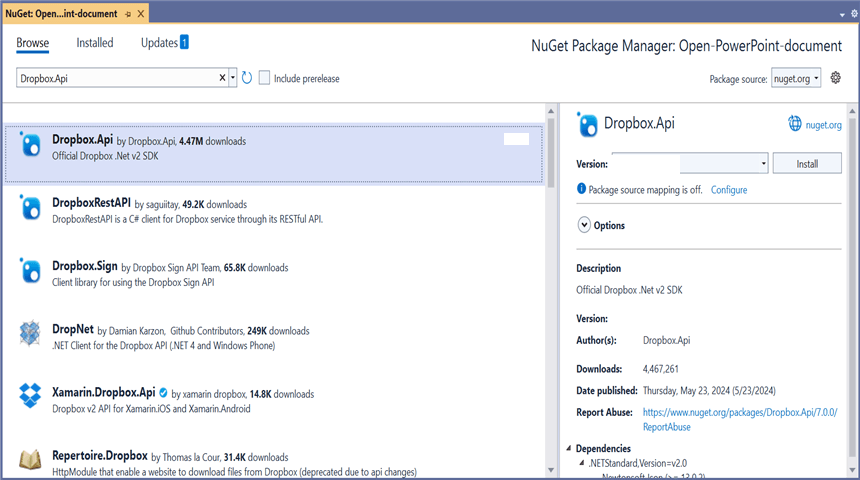This screenshot has width=860, height=480.
Task: Click the DropboxRestAPI package title
Action: (91, 203)
